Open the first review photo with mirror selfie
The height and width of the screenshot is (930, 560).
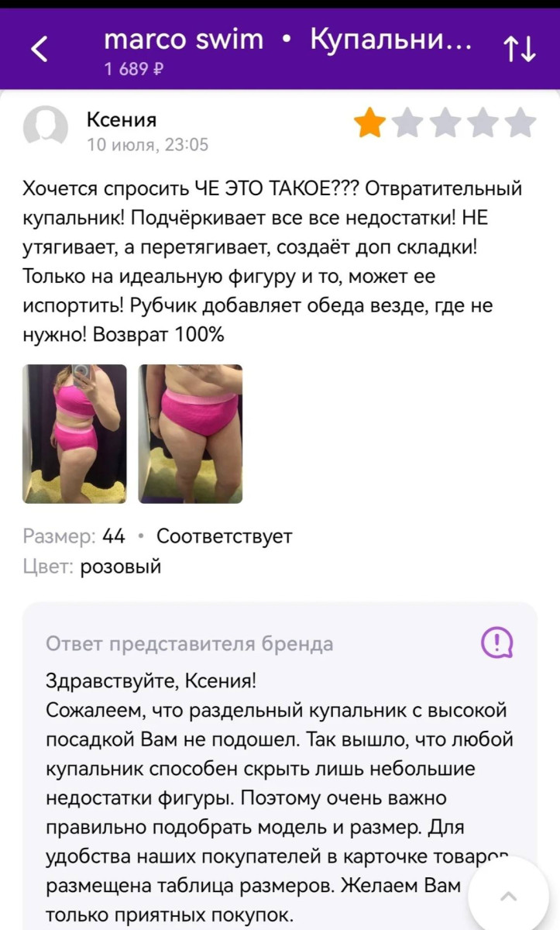74,434
